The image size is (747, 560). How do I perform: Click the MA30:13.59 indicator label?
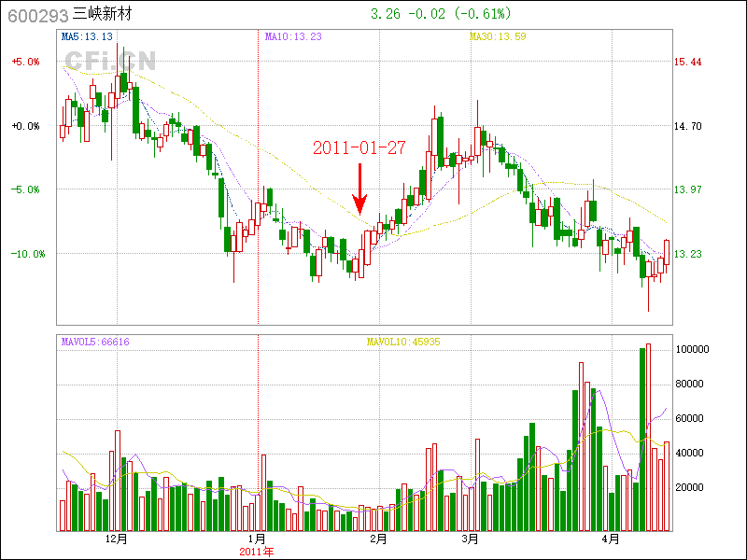pos(498,37)
